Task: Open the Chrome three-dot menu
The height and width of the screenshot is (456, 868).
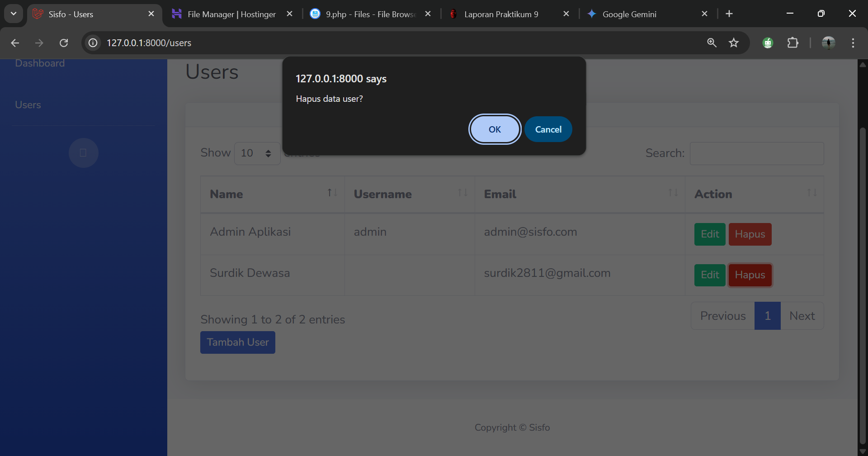Action: pos(853,43)
